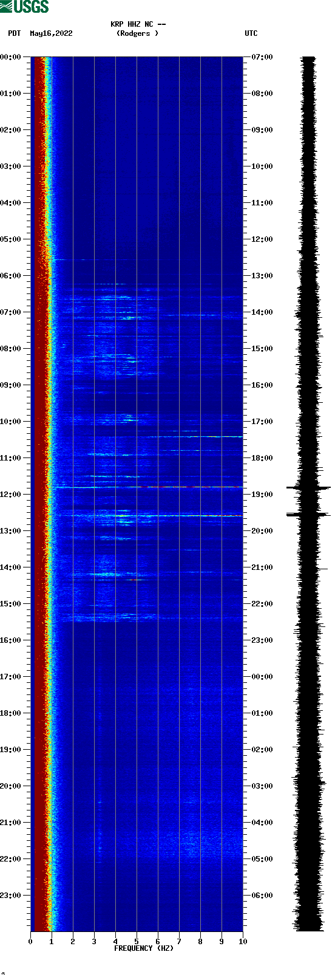Click the 05:00 PDT time label
The image size is (335, 980).
pyautogui.click(x=11, y=239)
